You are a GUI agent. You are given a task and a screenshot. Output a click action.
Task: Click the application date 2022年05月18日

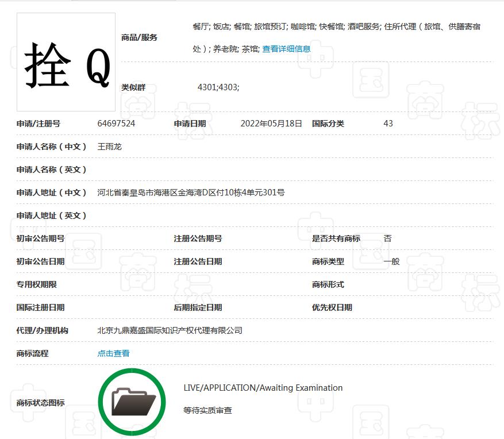tap(271, 124)
